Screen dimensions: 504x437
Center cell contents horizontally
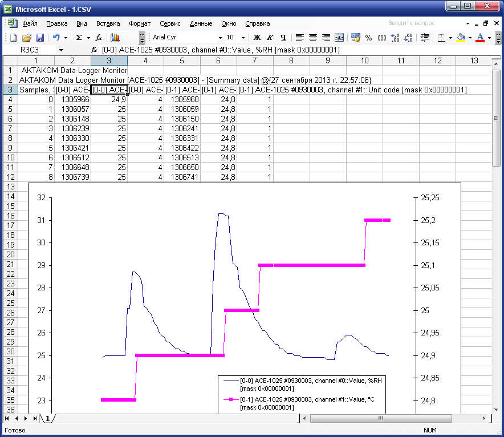pyautogui.click(x=313, y=38)
